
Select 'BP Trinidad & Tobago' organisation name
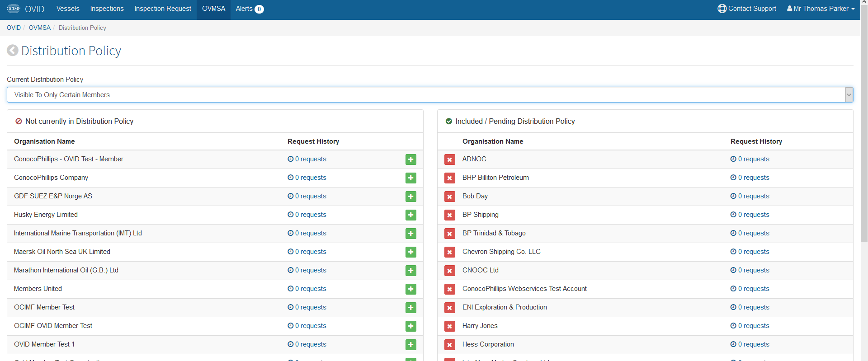(494, 233)
